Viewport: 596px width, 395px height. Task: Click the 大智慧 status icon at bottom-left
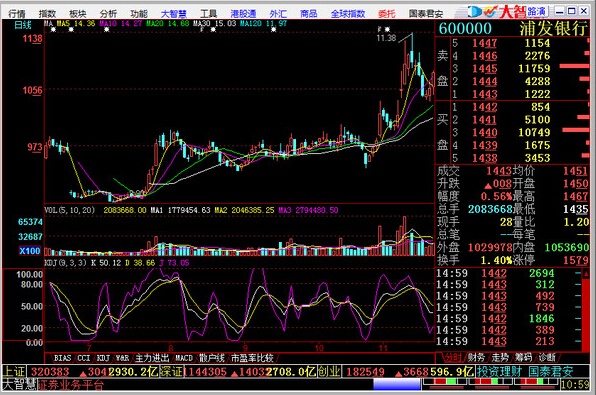point(19,384)
